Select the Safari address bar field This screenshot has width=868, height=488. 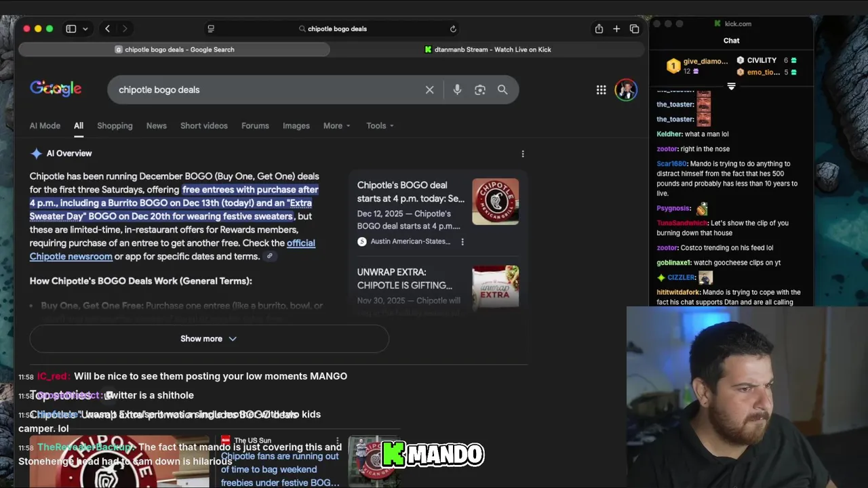point(332,28)
